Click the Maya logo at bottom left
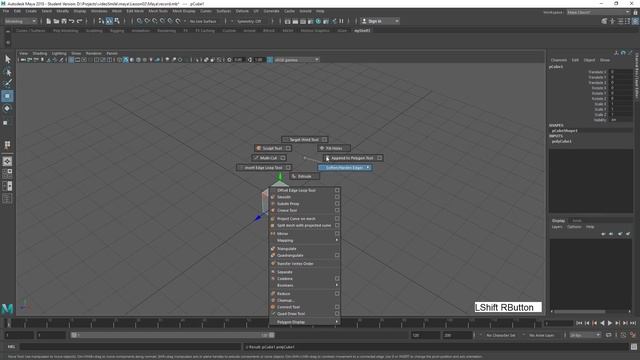This screenshot has height=360, width=640. coord(7,309)
